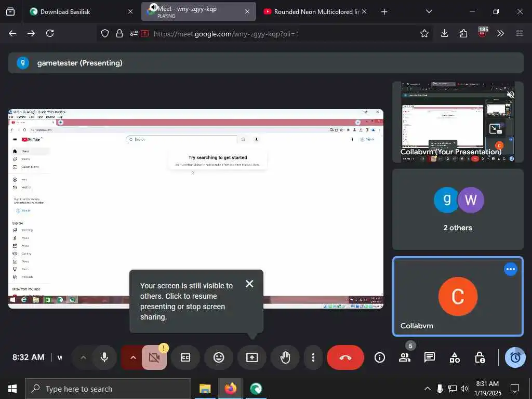
Task: Open network tray icon
Action: 452,389
